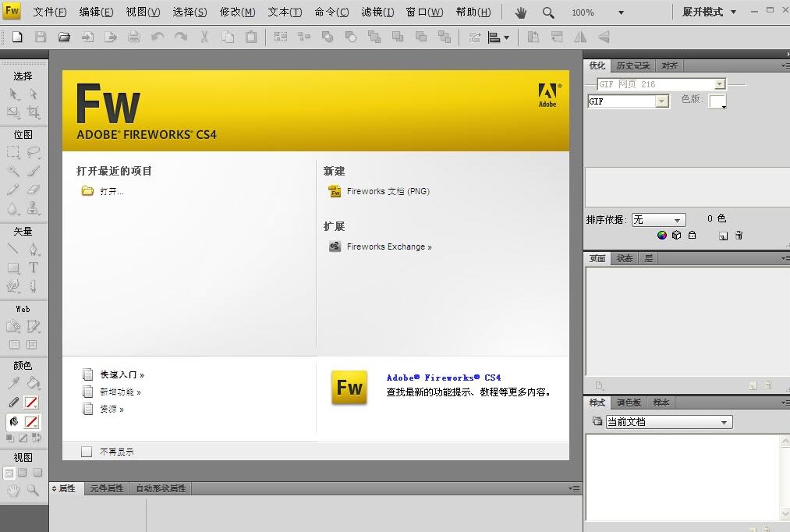Click the Paste clipboard icon
790x532 pixels.
tap(251, 37)
